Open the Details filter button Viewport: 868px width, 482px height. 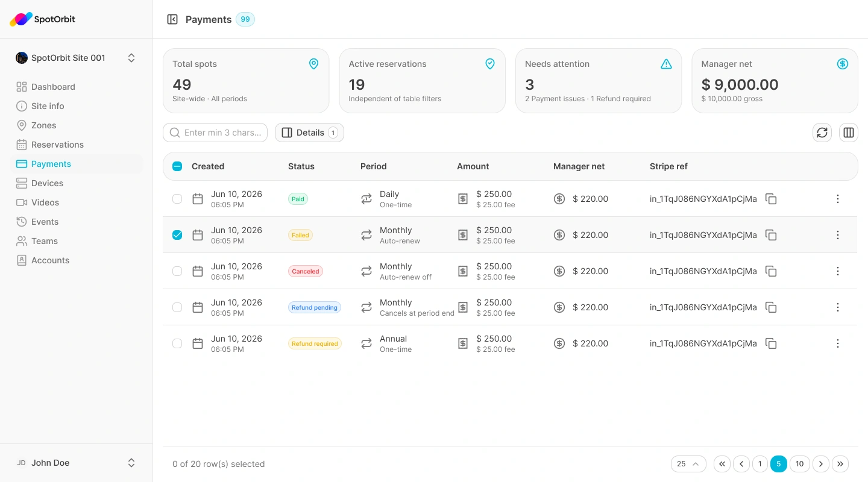coord(309,133)
